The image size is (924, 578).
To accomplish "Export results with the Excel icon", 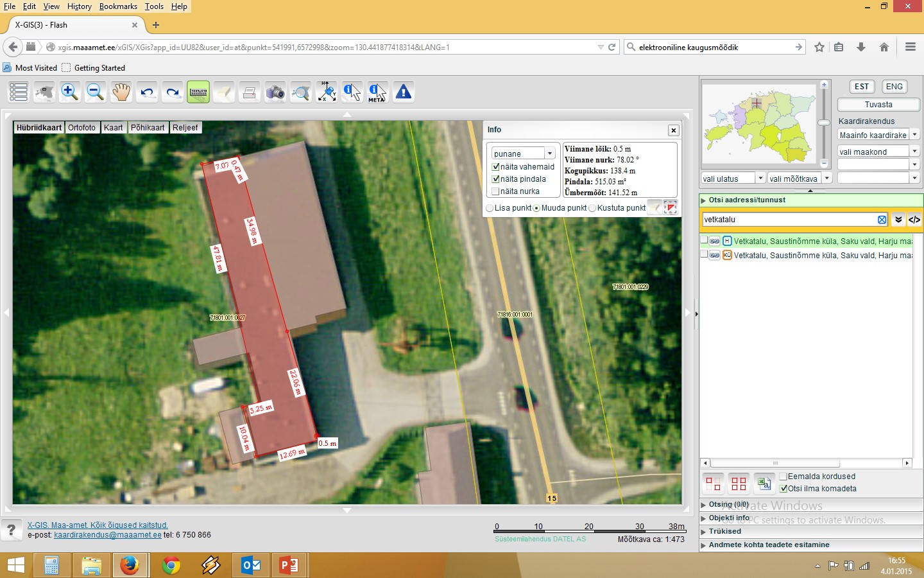I will coord(764,483).
